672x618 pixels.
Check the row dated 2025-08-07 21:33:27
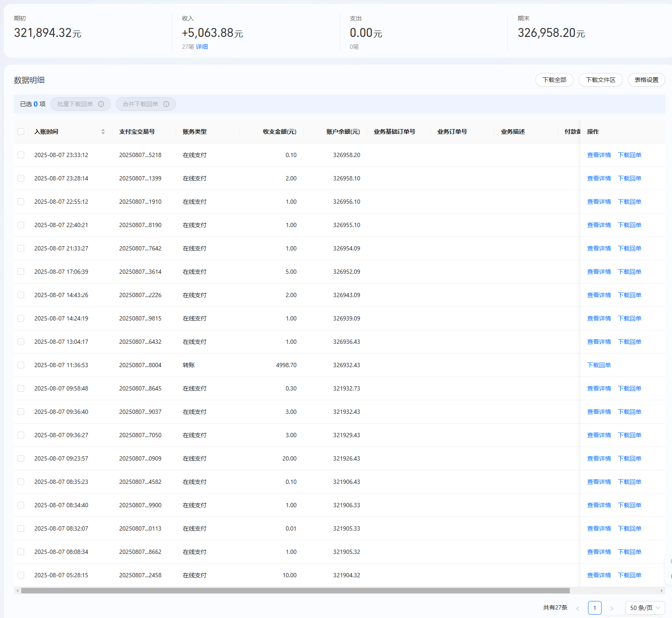pos(21,248)
